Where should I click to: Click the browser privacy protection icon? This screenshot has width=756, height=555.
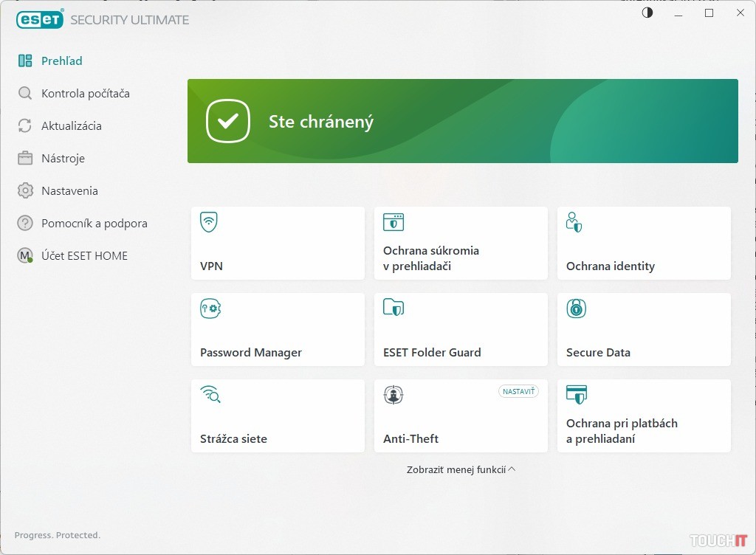(x=393, y=222)
